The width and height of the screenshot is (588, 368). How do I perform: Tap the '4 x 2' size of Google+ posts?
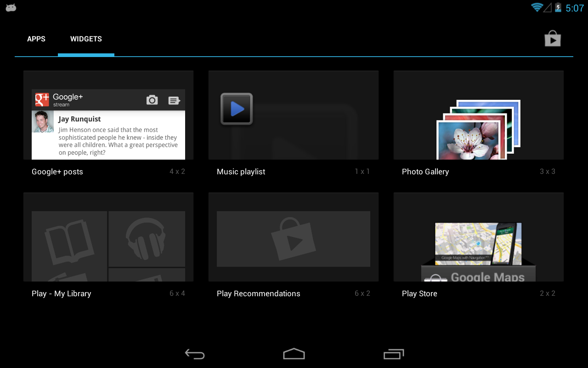click(177, 172)
